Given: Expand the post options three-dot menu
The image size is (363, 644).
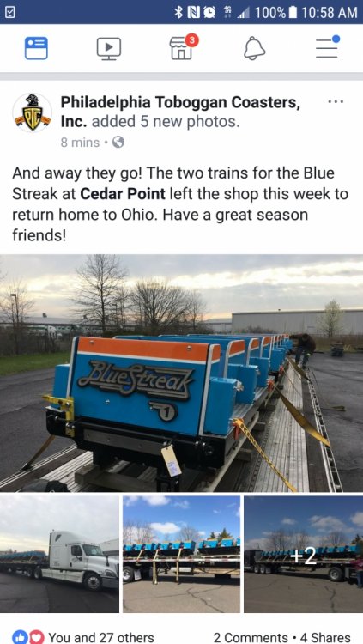Looking at the screenshot, I should [336, 101].
